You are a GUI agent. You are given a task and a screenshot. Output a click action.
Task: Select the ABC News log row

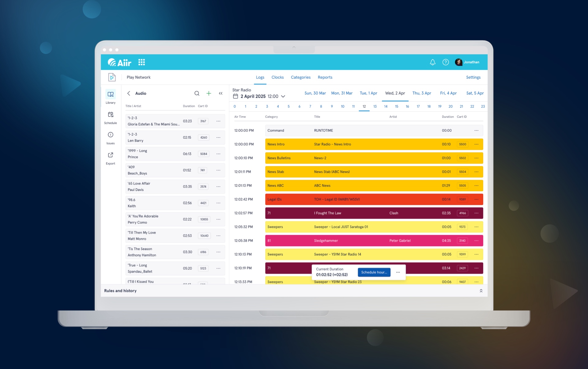374,186
